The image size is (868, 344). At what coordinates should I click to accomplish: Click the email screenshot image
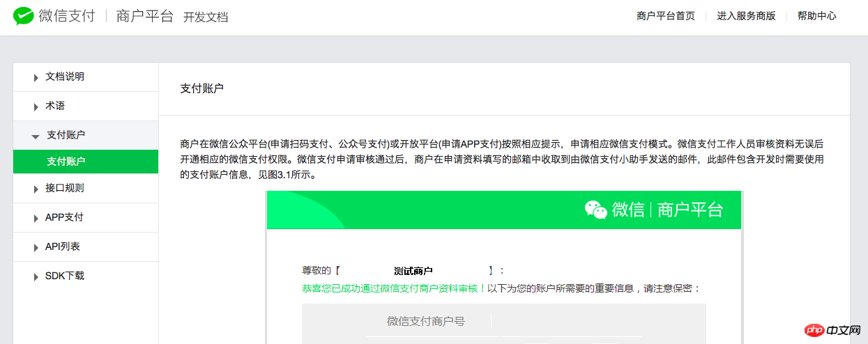tap(504, 267)
